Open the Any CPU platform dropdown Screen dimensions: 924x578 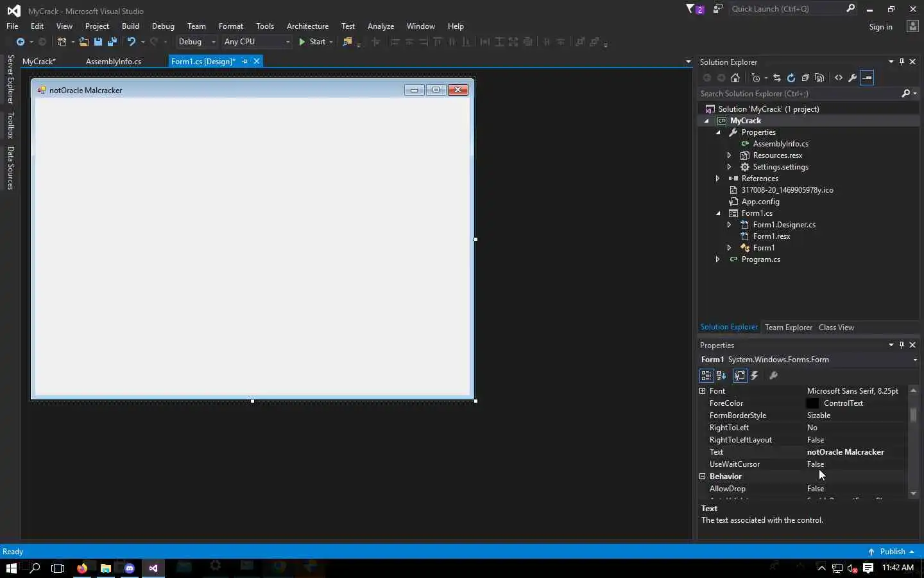click(287, 42)
